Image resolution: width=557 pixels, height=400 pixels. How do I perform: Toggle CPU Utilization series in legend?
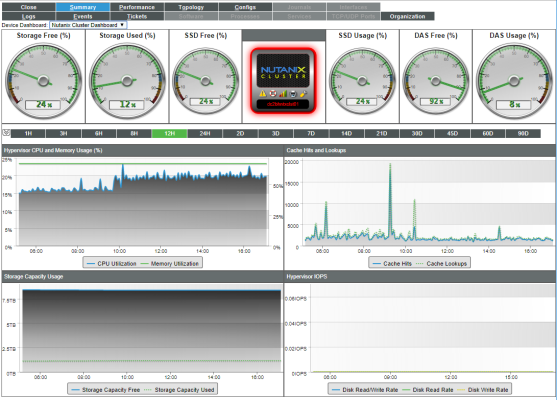point(112,264)
